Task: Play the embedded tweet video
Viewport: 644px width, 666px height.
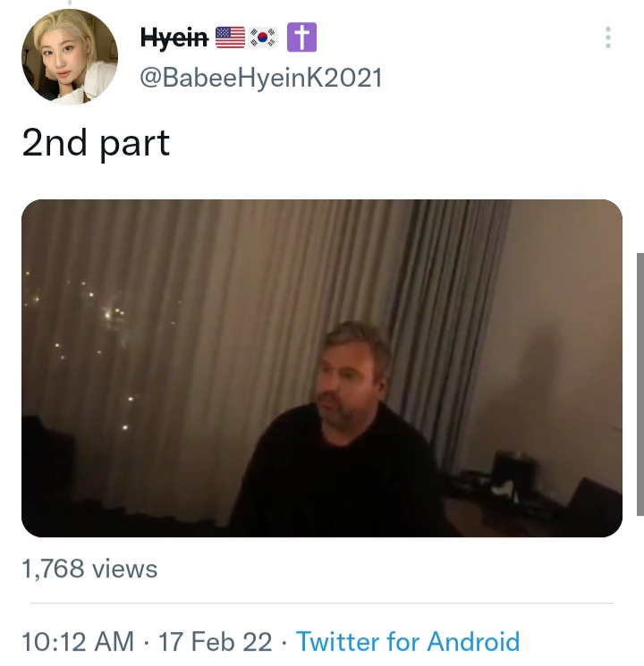Action: (321, 367)
